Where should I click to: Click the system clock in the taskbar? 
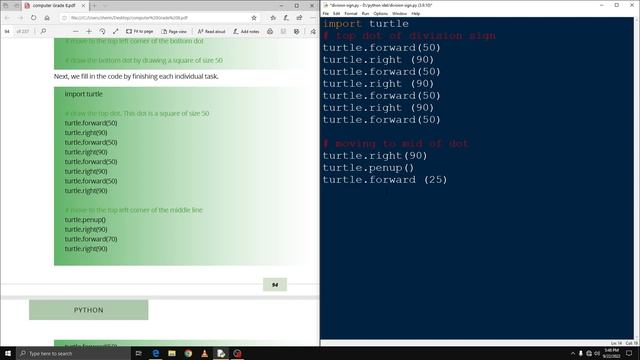tap(611, 353)
